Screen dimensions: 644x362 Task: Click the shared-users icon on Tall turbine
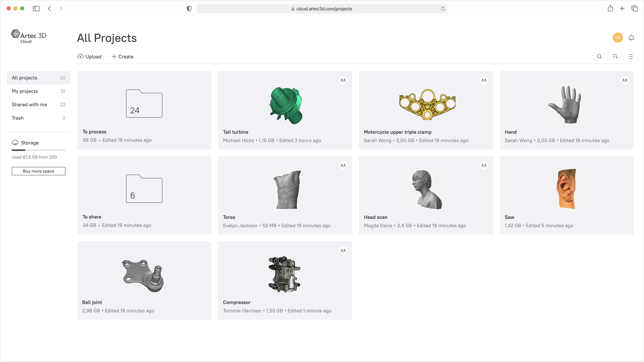point(343,80)
